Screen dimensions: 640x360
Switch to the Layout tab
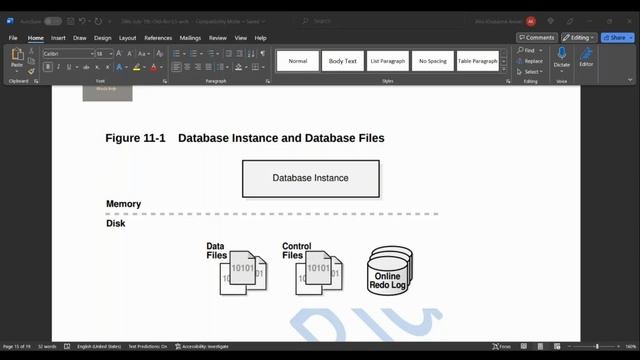click(127, 38)
